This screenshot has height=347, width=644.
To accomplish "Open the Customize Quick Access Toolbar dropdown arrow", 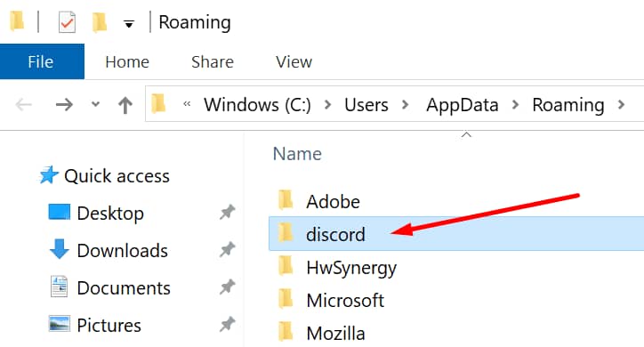I will pos(129,24).
